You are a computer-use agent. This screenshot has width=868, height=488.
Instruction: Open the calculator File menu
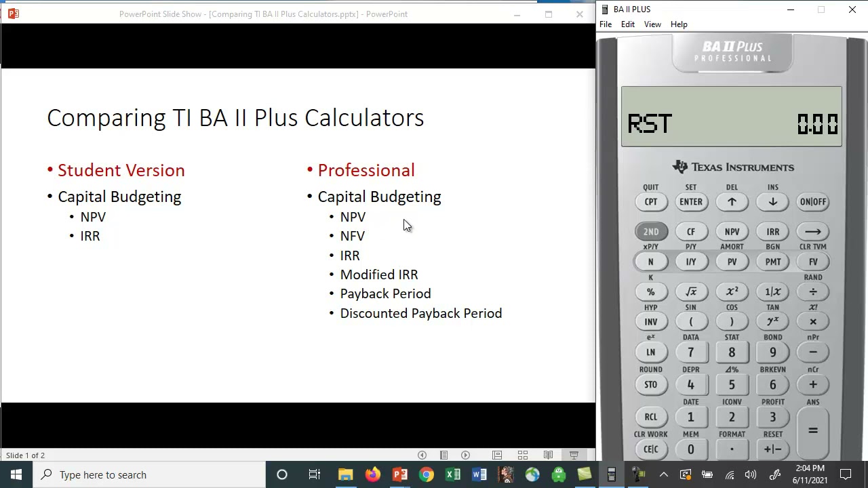[x=606, y=24]
